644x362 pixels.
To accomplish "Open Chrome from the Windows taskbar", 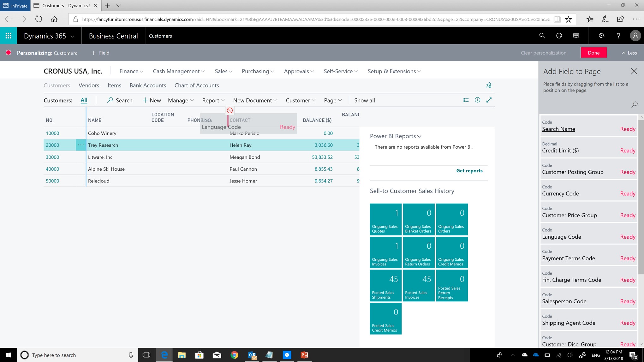I will (x=234, y=355).
